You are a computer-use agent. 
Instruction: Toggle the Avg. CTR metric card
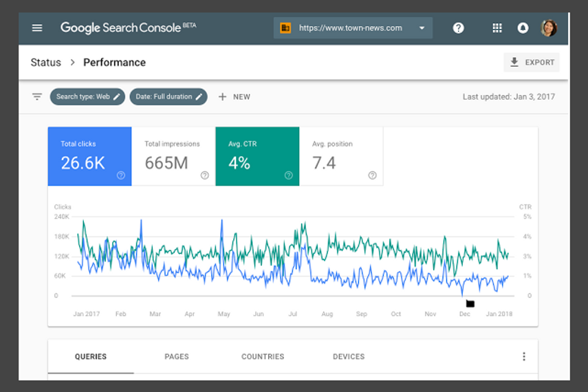[x=257, y=156]
